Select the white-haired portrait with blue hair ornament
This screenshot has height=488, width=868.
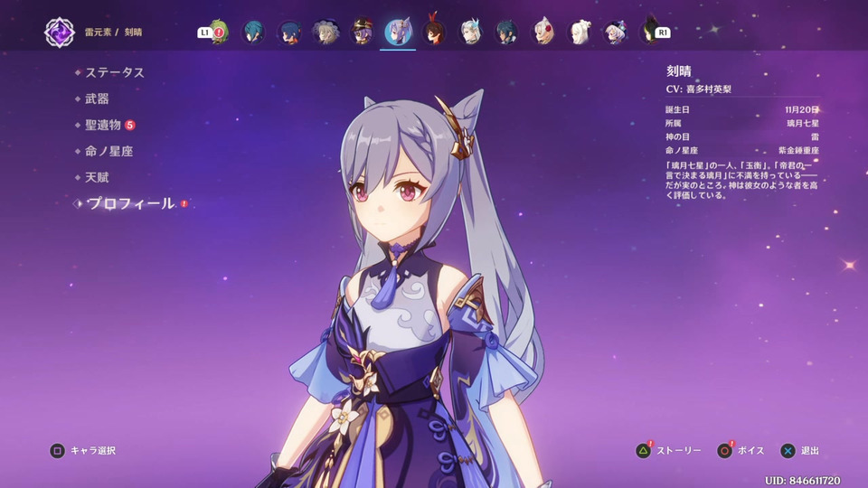point(470,33)
